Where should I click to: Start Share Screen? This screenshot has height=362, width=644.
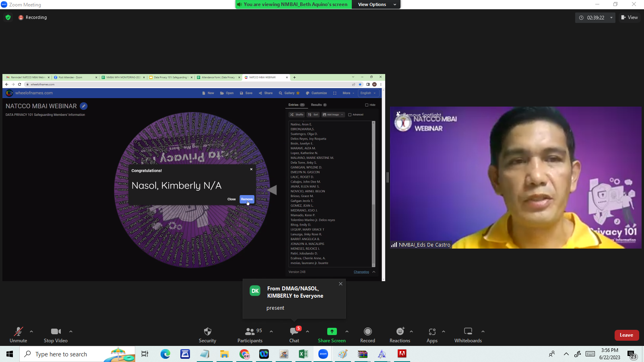pos(332,335)
